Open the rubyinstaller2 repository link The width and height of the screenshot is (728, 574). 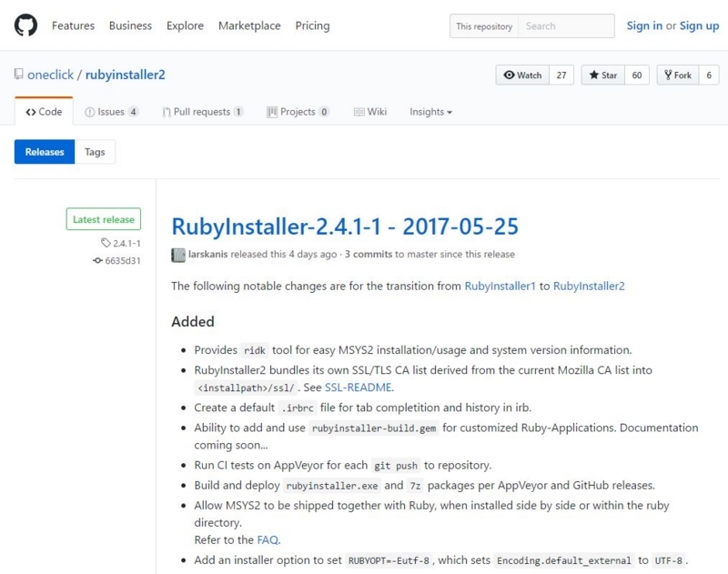coord(125,75)
